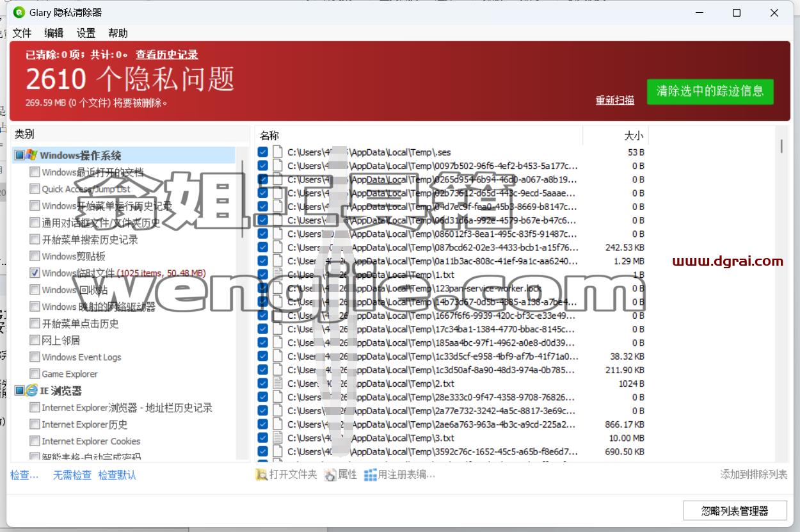Select the 866.17 KB size cell
Viewport: 800px width, 532px height.
625,424
